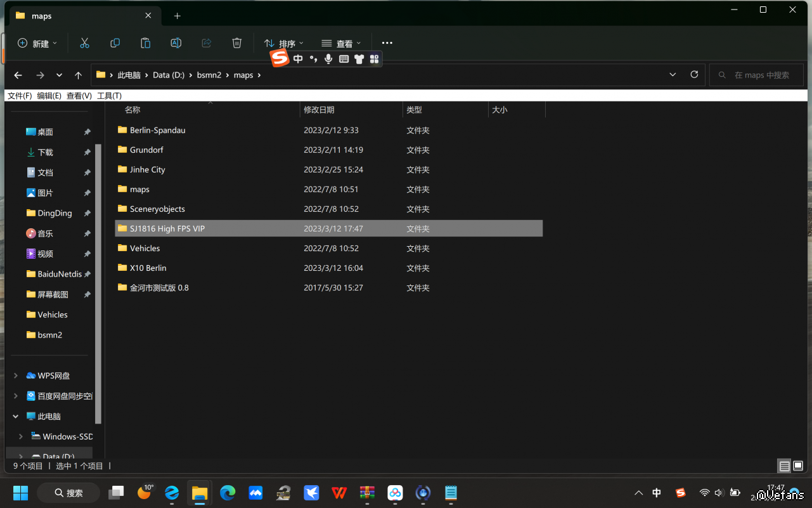Toggle the Sogou input microphone button
The image size is (812, 508).
coord(328,59)
